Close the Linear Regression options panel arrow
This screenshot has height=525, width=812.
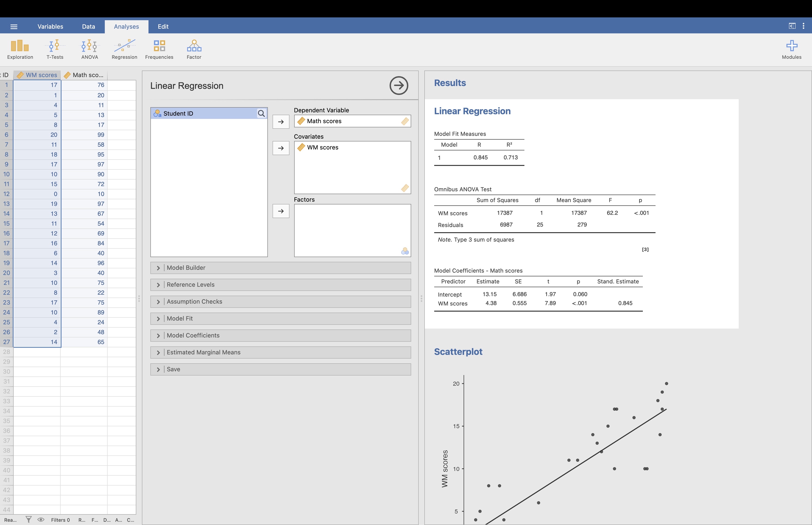(x=399, y=85)
